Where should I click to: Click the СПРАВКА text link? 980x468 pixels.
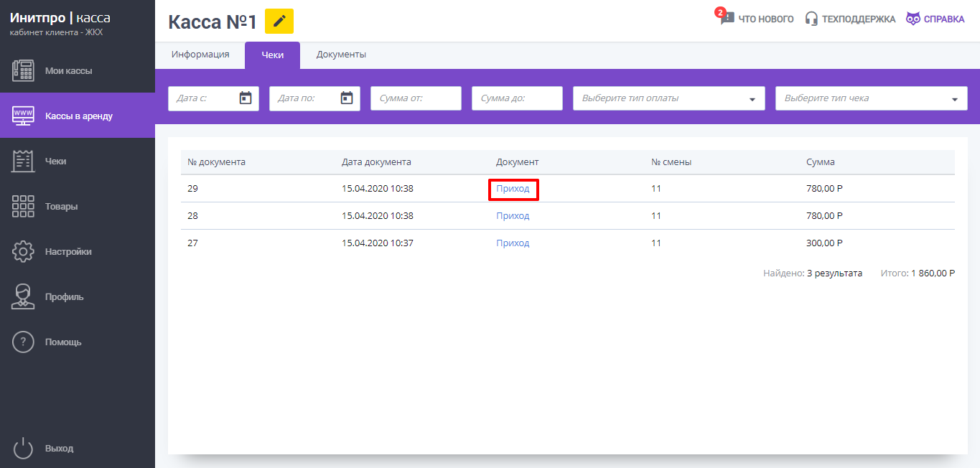(944, 19)
